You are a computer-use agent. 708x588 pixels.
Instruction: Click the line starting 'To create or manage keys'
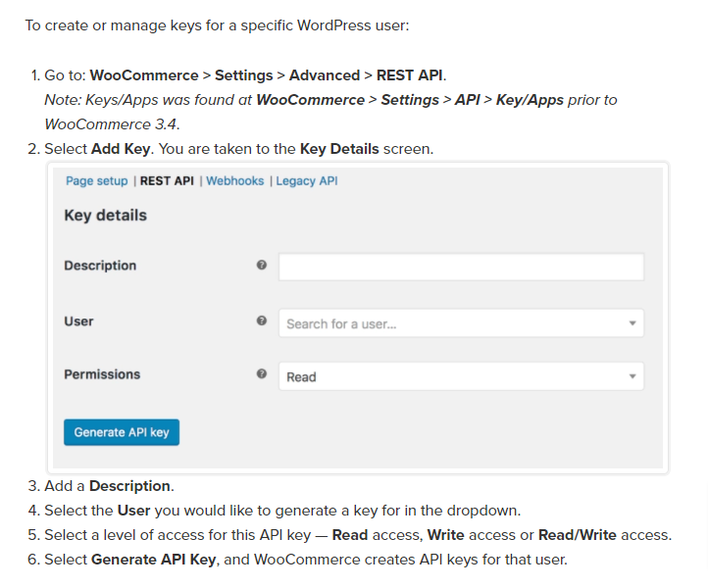(217, 25)
